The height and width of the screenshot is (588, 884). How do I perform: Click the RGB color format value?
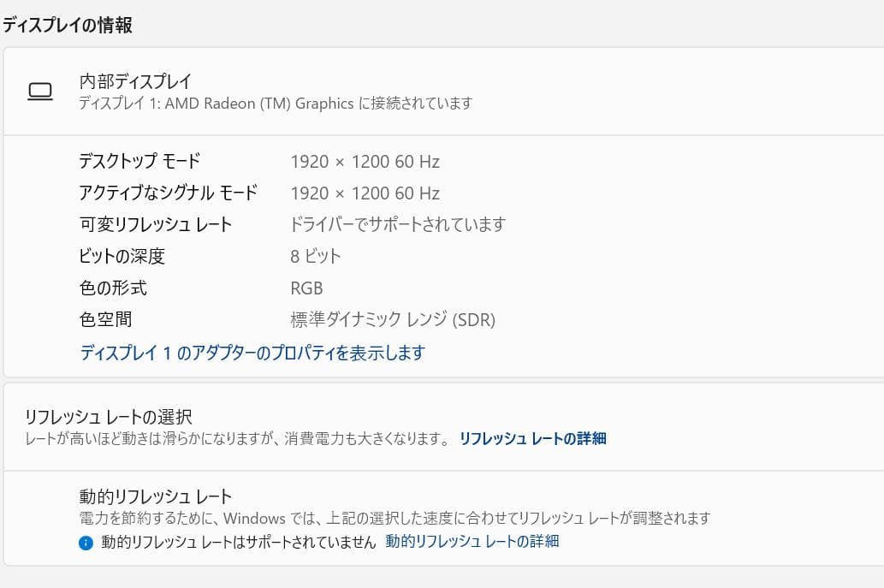(306, 288)
